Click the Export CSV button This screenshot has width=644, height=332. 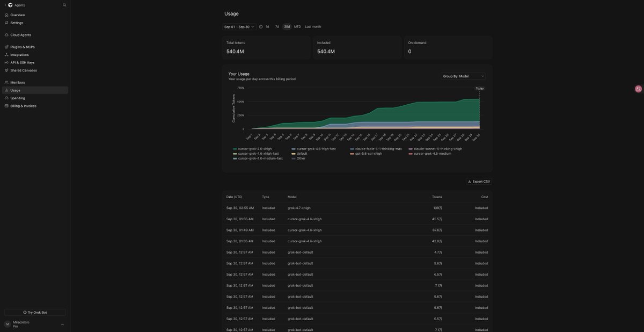coord(479,182)
